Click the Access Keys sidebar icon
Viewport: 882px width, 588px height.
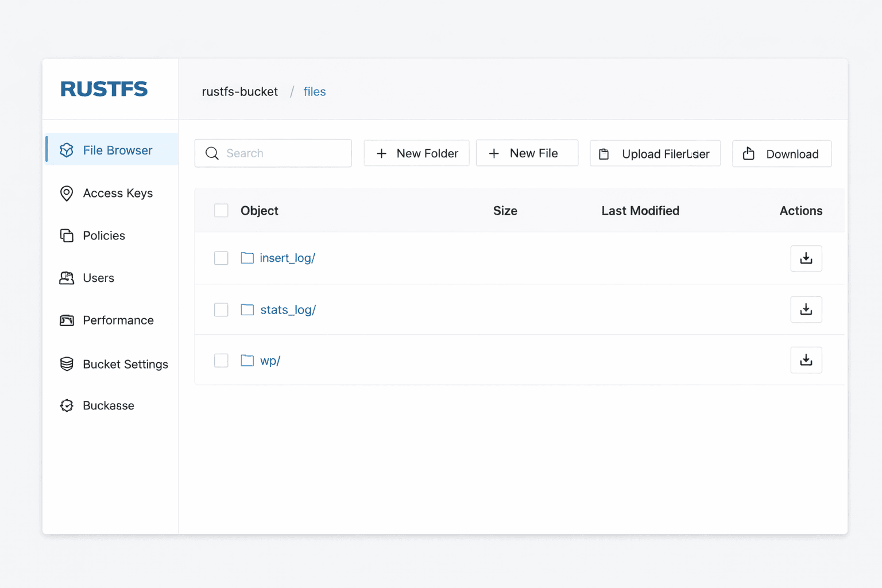click(67, 194)
